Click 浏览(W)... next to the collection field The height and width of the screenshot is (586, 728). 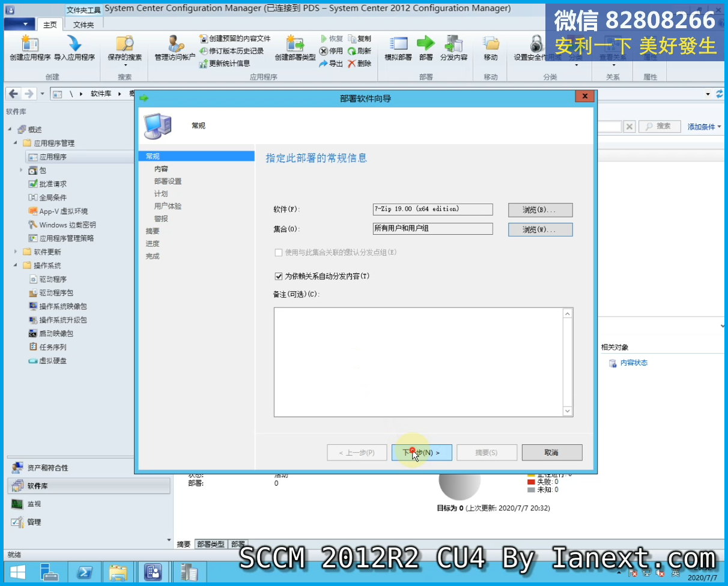point(540,230)
